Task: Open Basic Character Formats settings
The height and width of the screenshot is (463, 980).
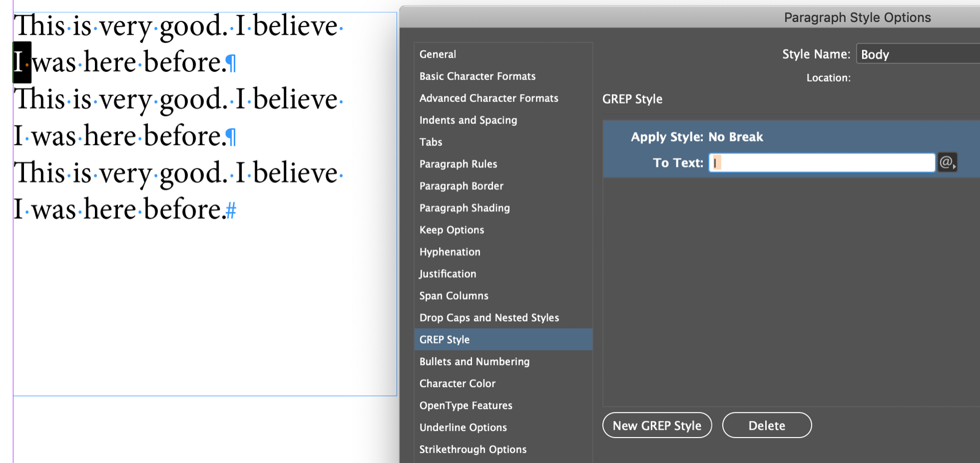Action: (477, 76)
